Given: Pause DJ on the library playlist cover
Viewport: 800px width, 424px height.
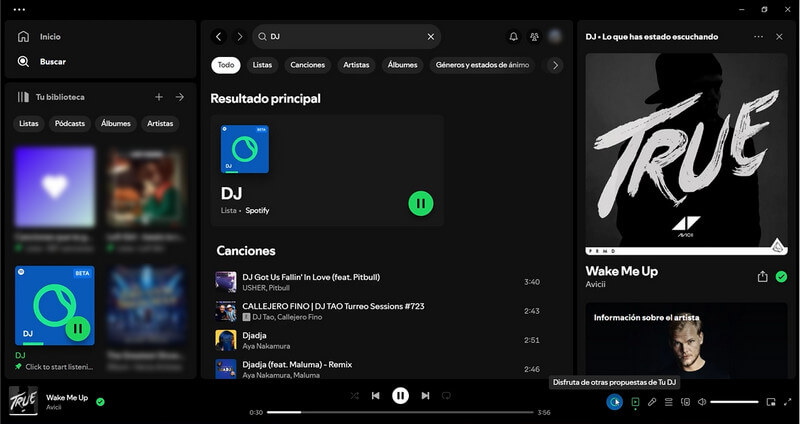Looking at the screenshot, I should [78, 329].
